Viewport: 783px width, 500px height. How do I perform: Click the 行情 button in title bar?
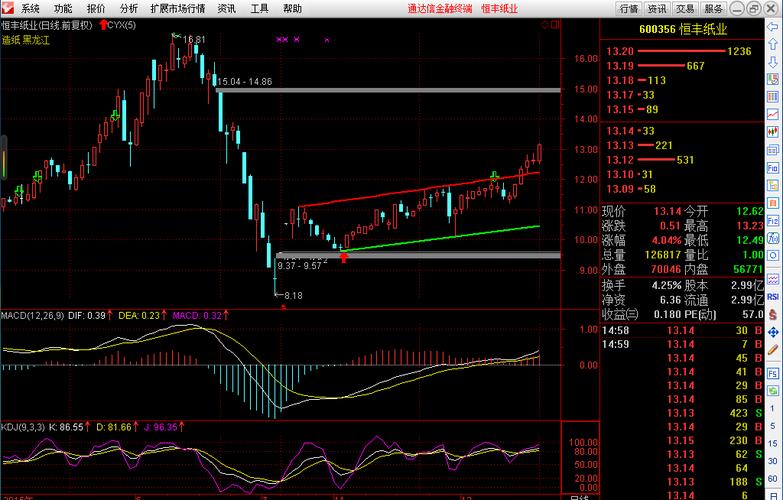(629, 8)
